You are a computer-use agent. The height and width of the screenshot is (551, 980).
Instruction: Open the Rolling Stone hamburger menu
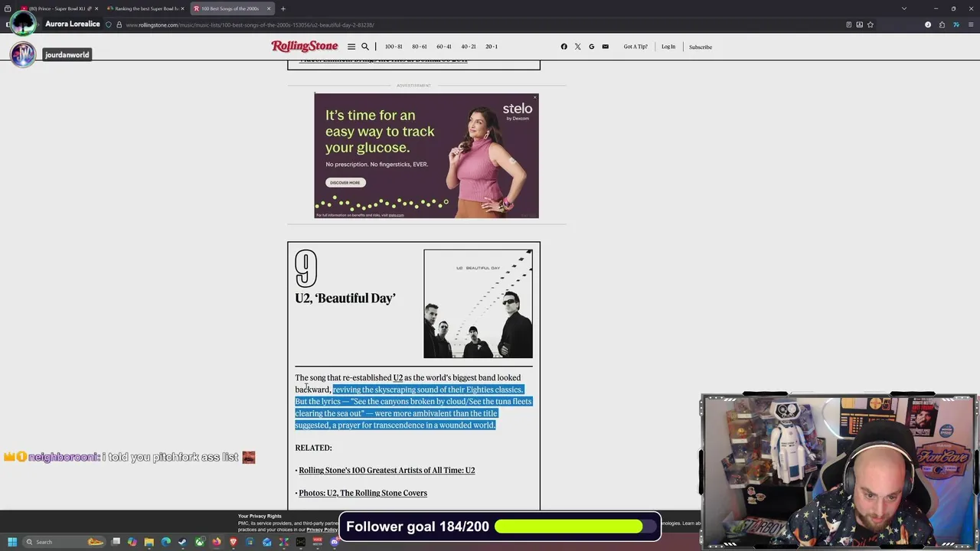(351, 47)
